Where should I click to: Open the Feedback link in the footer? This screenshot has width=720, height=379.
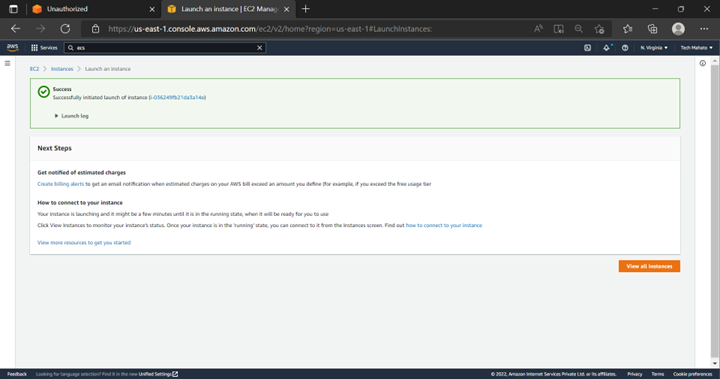click(17, 374)
